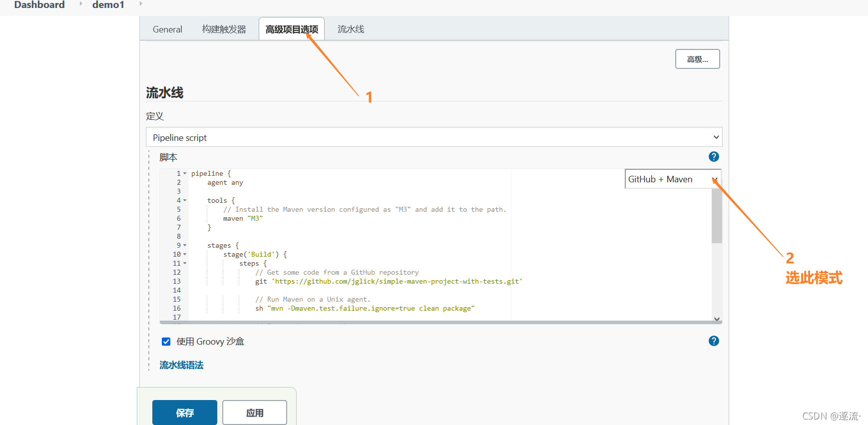Open the GitHub + Maven sample dropdown
Screen dimensions: 868x425
tap(672, 179)
